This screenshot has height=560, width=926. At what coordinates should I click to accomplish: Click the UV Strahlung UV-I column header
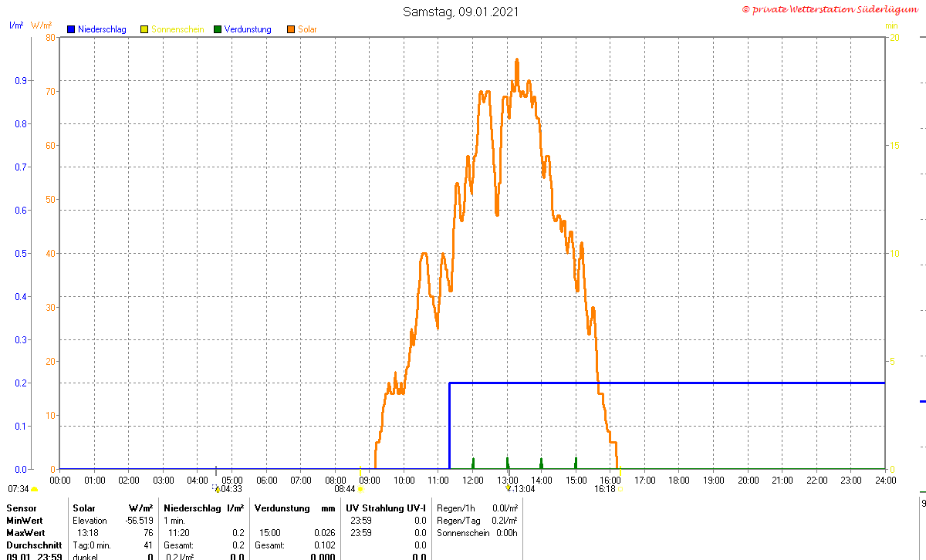coord(386,508)
